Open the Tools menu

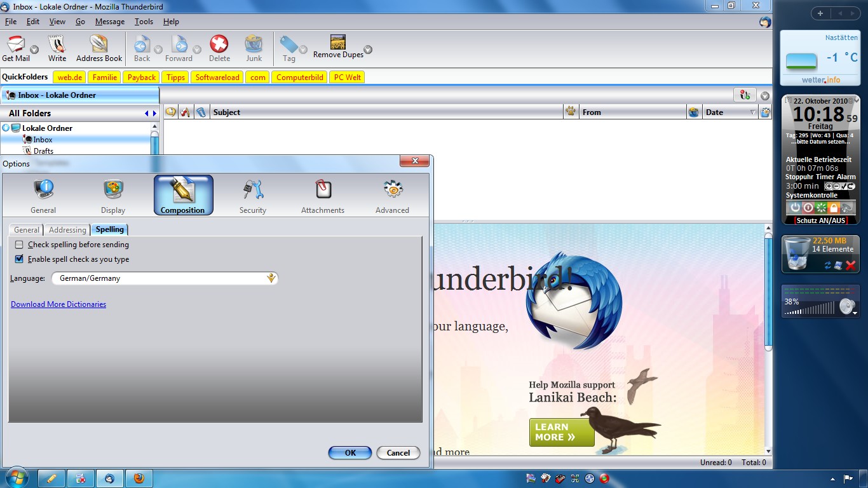click(144, 22)
